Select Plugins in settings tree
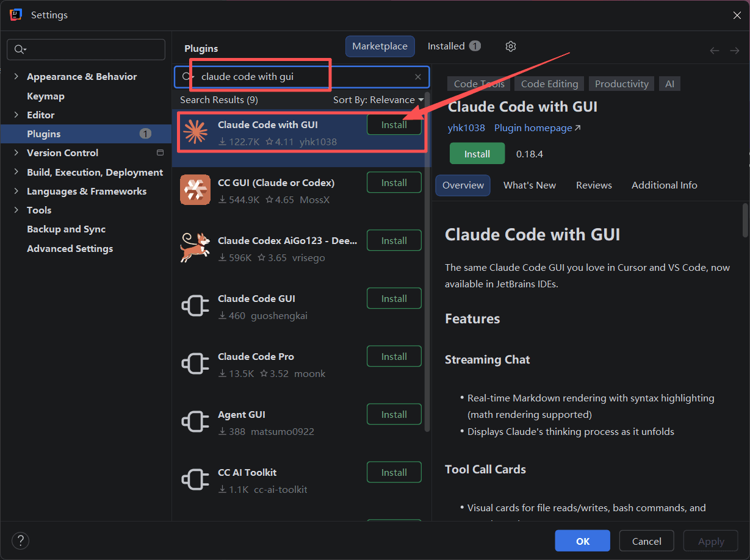 86,134
